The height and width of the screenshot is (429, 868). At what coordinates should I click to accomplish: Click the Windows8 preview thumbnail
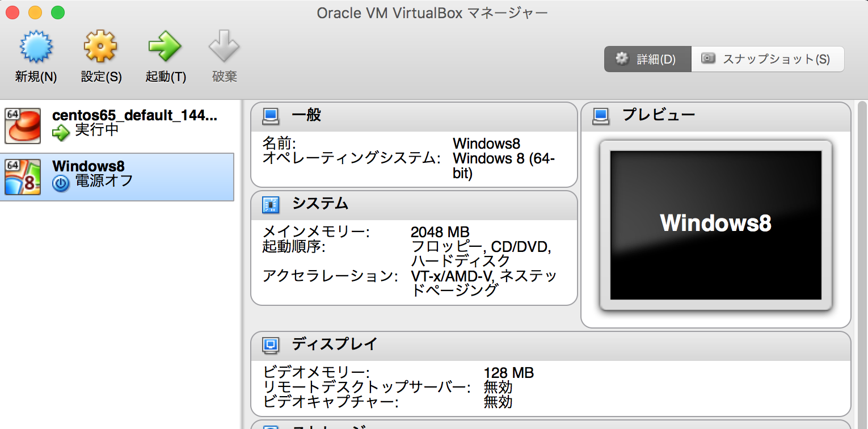pos(716,225)
